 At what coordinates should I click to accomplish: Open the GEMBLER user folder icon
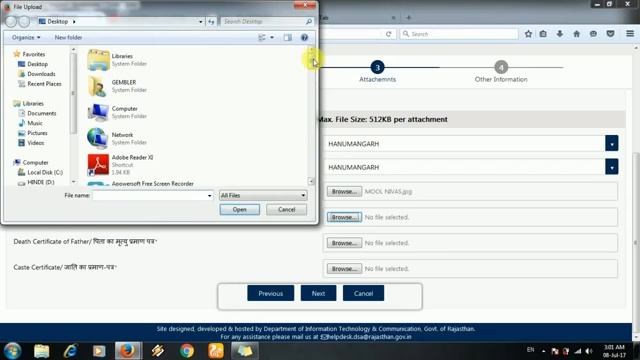click(98, 86)
